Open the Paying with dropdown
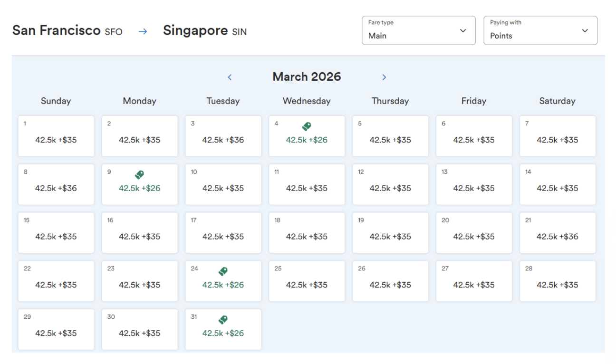The width and height of the screenshot is (616, 364). pyautogui.click(x=540, y=31)
